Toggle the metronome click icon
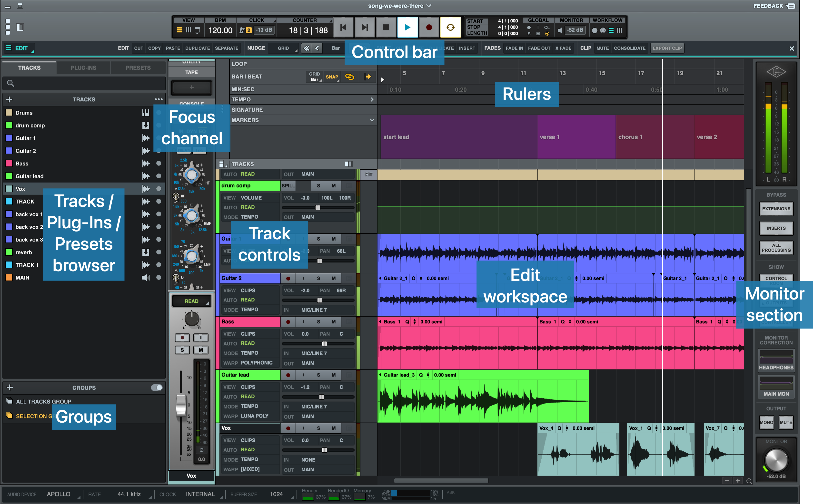Image resolution: width=814 pixels, height=504 pixels. pos(242,30)
